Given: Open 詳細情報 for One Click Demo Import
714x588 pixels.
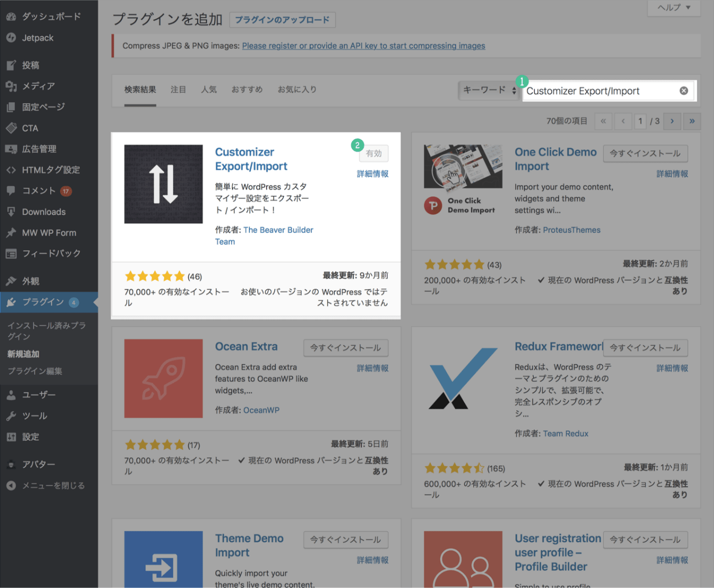Looking at the screenshot, I should tap(672, 174).
